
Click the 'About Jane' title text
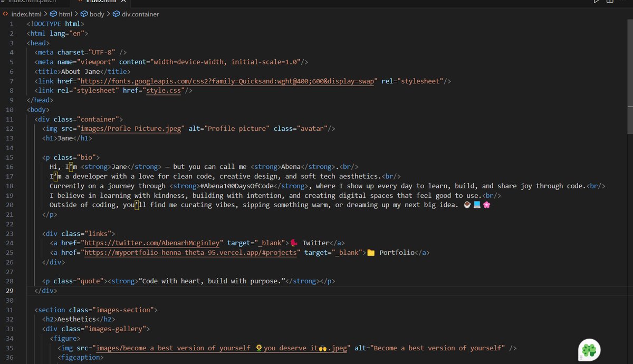tap(80, 72)
